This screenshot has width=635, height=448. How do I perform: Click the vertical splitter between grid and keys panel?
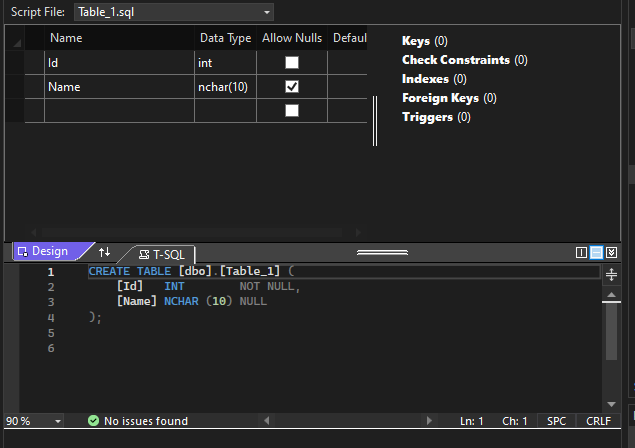coord(375,121)
